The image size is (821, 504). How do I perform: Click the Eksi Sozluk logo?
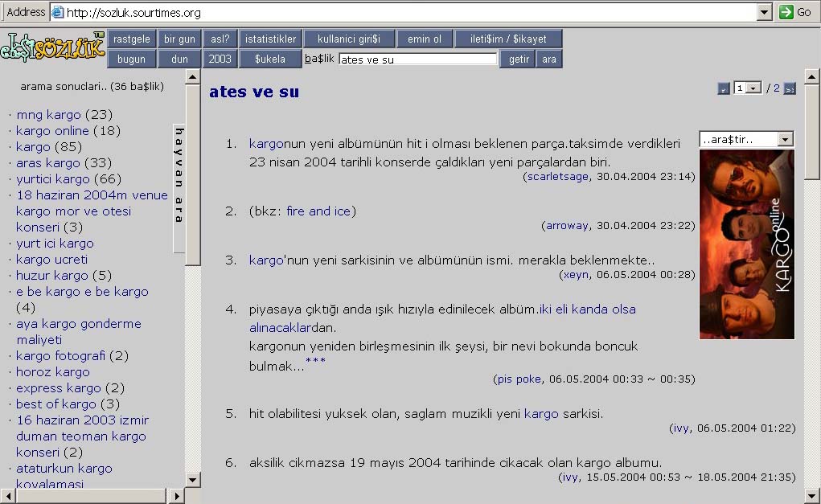pos(52,48)
